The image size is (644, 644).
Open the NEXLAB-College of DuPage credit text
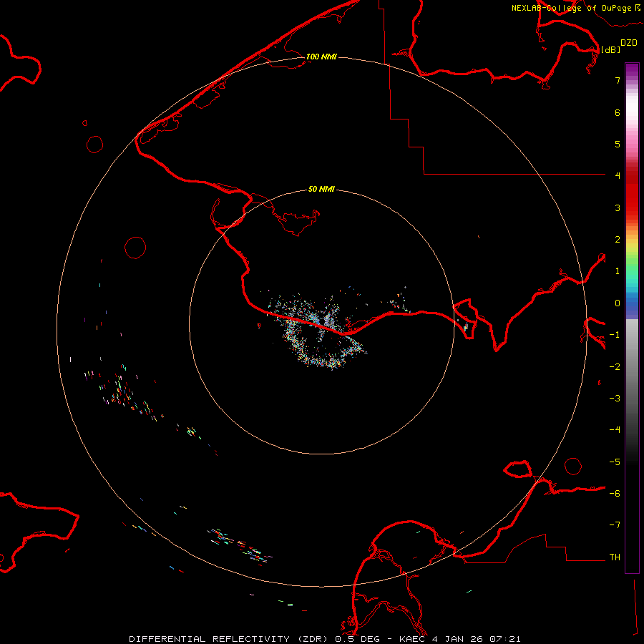[571, 9]
